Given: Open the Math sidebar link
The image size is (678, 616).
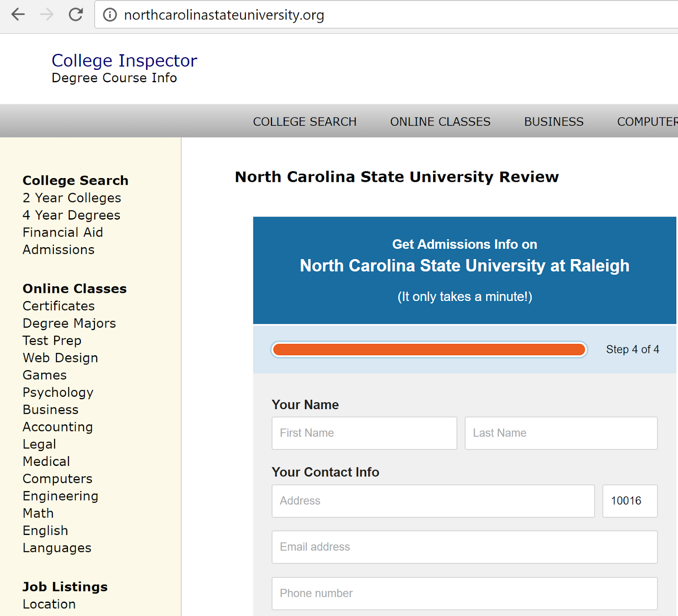Looking at the screenshot, I should (x=38, y=513).
